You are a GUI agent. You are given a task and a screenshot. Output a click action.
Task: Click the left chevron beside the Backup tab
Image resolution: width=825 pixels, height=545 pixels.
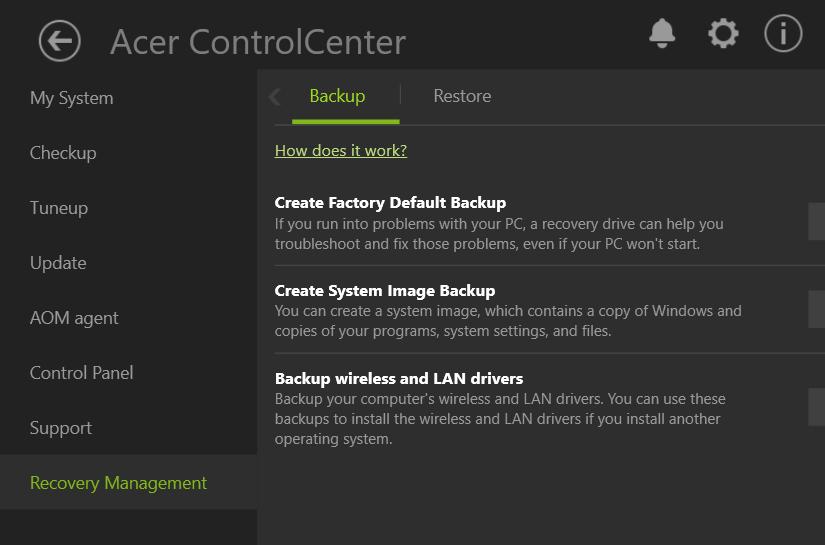[274, 97]
